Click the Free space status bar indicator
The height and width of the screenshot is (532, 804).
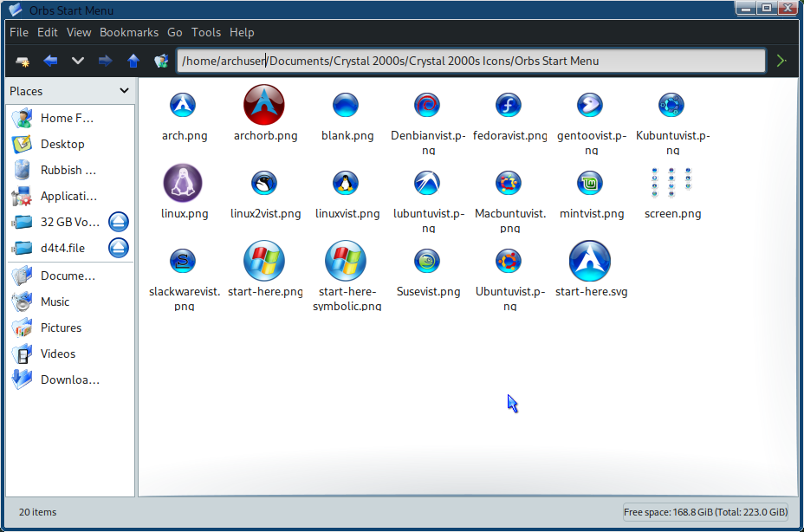coord(706,512)
